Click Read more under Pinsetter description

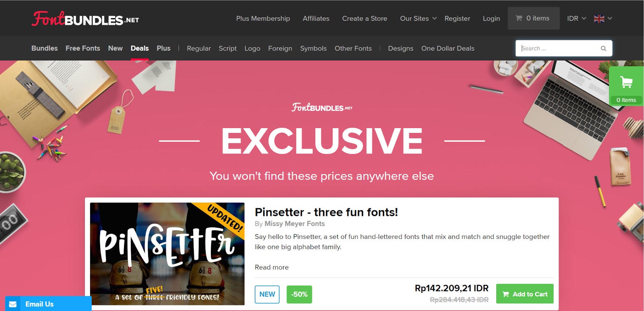click(272, 267)
